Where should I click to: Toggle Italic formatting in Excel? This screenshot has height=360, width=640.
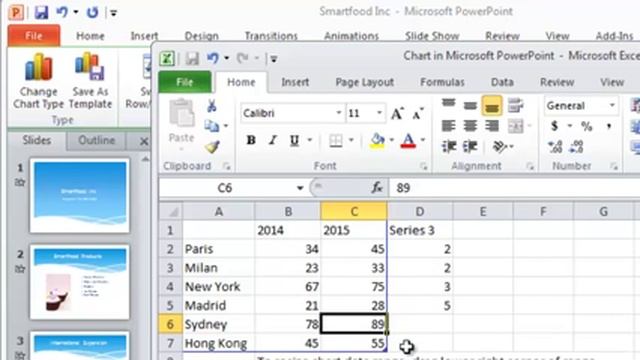tap(273, 140)
